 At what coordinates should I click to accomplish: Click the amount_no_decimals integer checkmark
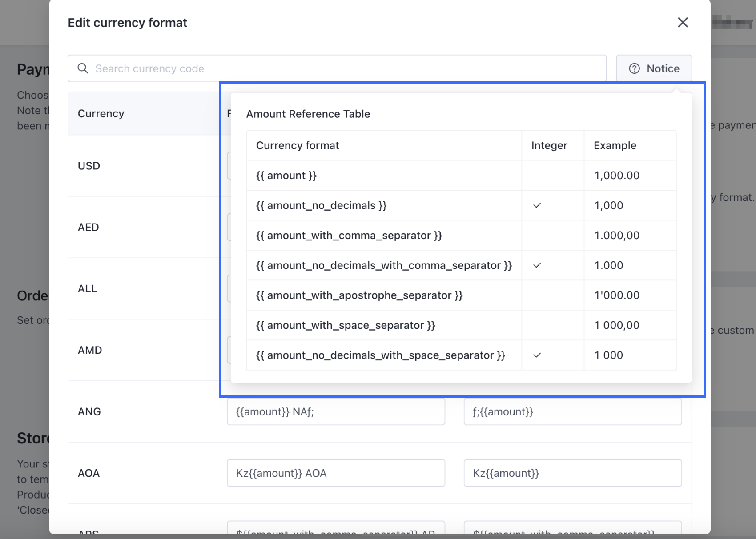[537, 205]
